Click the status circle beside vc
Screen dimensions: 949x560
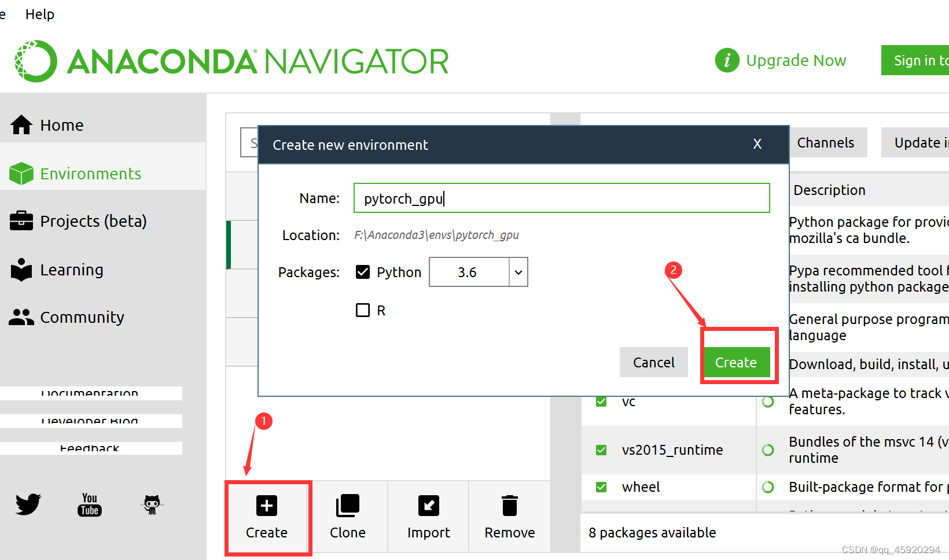(x=768, y=401)
